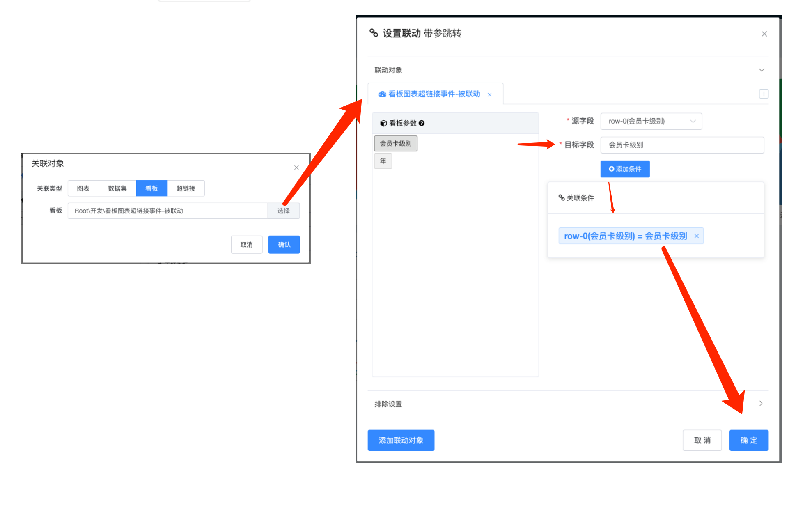812x505 pixels.
Task: Close the 关联对象 dialog with the X icon
Action: (x=296, y=168)
